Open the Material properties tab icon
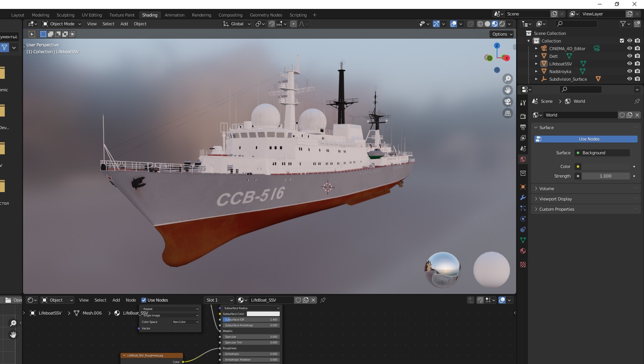The height and width of the screenshot is (364, 644). (523, 251)
